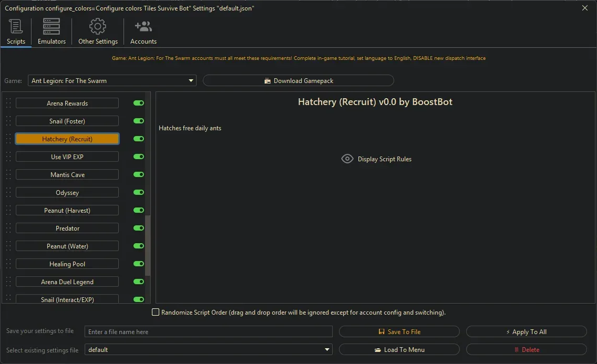Click the floppy disk icon in Save To File
597x364 pixels.
coord(382,331)
